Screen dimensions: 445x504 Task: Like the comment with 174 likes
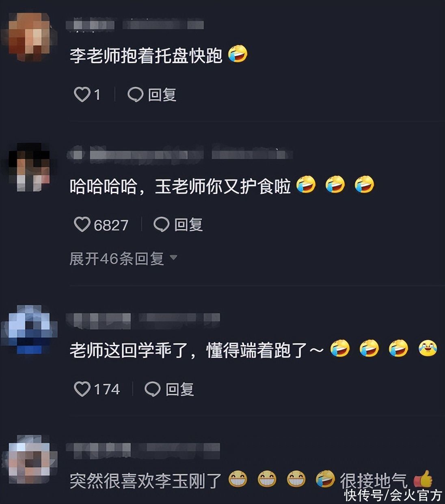[82, 389]
